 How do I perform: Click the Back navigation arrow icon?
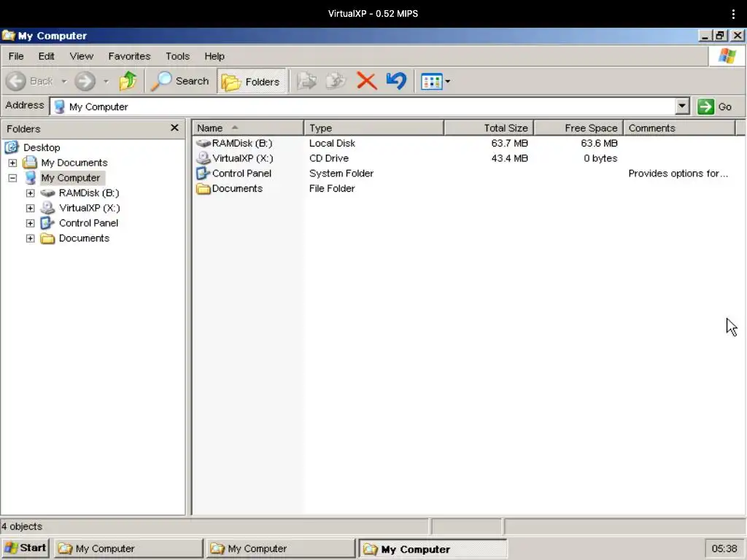click(x=16, y=82)
